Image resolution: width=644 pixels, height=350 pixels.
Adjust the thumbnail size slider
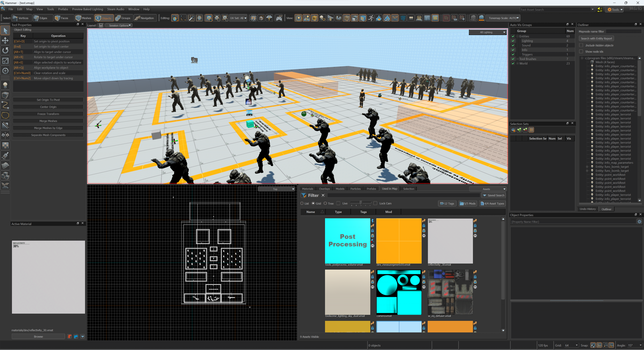(361, 203)
